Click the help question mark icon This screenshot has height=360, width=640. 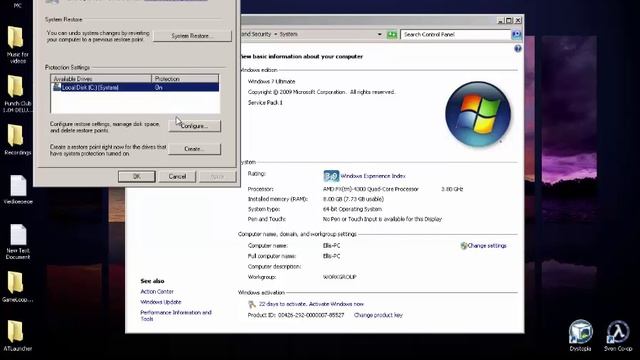pyautogui.click(x=518, y=49)
